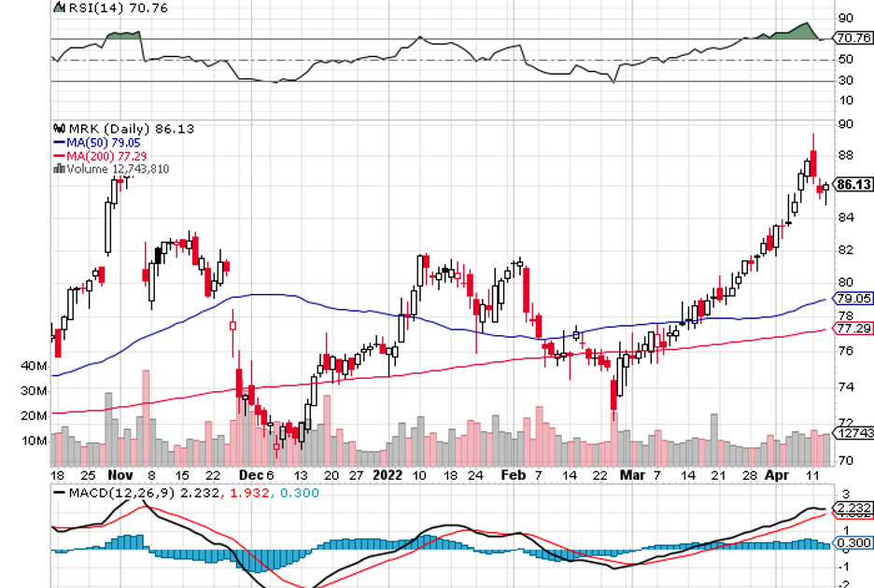Click the 2022 year label on date axis
The width and height of the screenshot is (874, 588).
pyautogui.click(x=387, y=474)
